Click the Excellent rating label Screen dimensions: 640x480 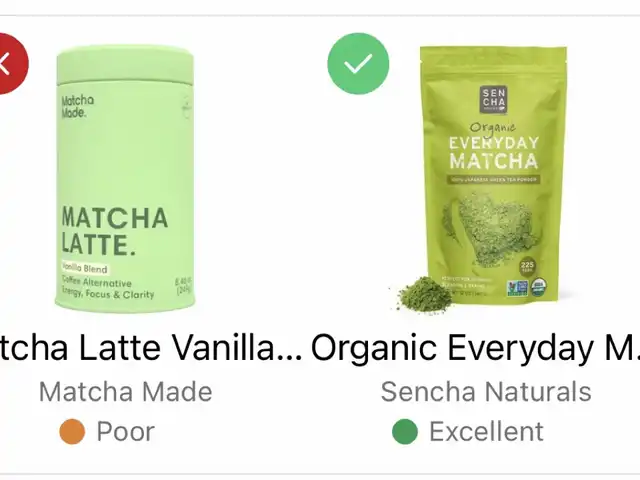487,431
